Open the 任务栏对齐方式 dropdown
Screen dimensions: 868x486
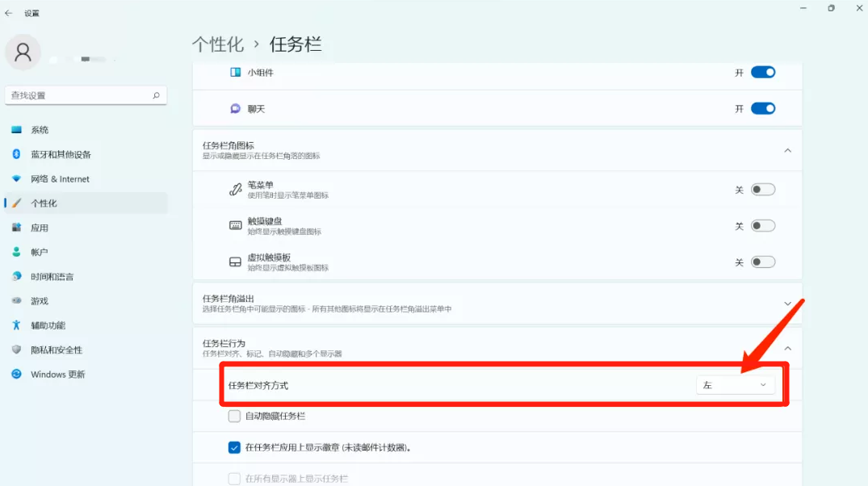735,385
